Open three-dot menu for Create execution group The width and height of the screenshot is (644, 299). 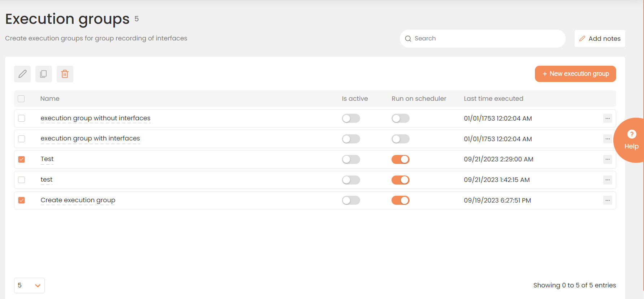pos(608,200)
